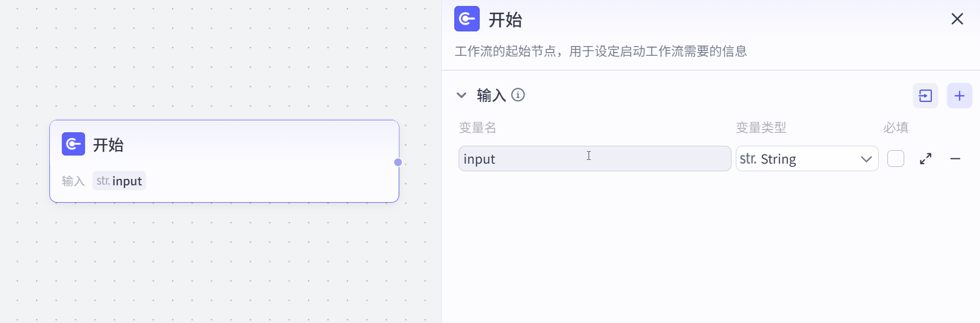Screen dimensions: 980x323
Task: Remove the input variable with the minus icon
Action: [x=956, y=159]
